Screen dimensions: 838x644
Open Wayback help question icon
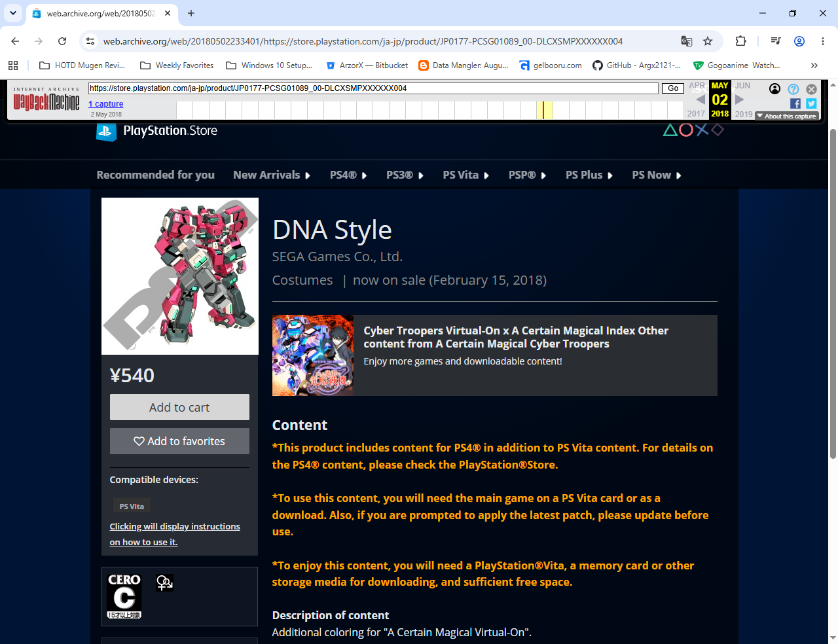click(793, 89)
